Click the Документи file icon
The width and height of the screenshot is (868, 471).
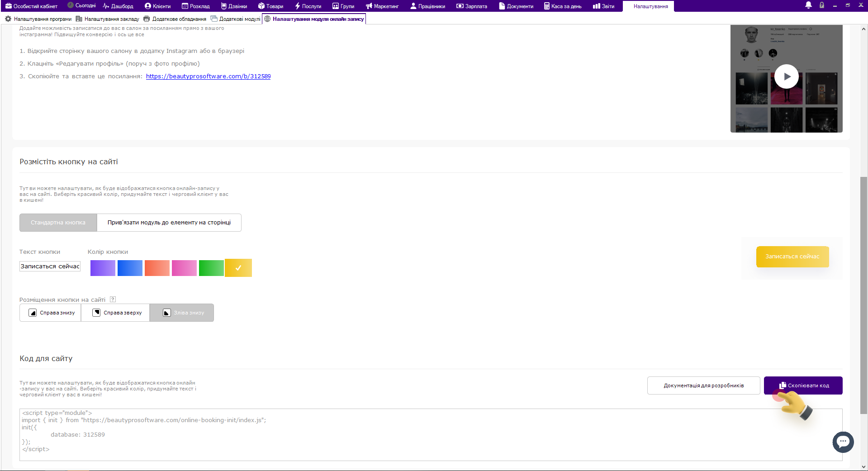(x=502, y=6)
